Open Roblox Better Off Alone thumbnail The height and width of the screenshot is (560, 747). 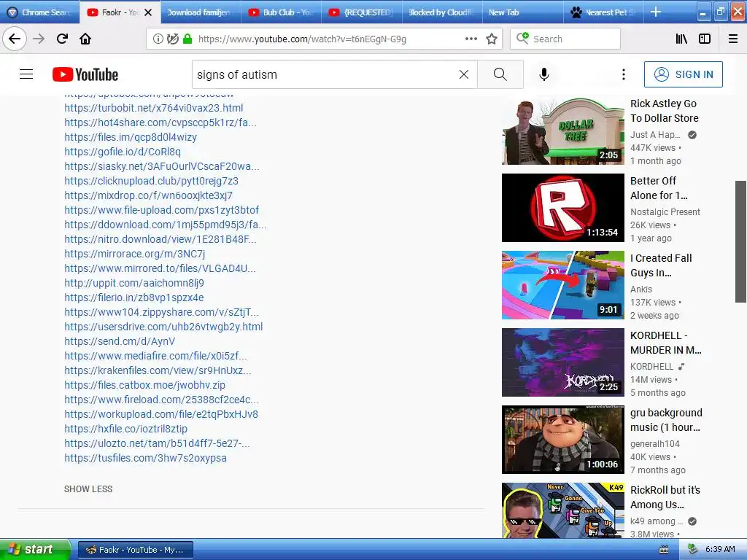pyautogui.click(x=562, y=208)
